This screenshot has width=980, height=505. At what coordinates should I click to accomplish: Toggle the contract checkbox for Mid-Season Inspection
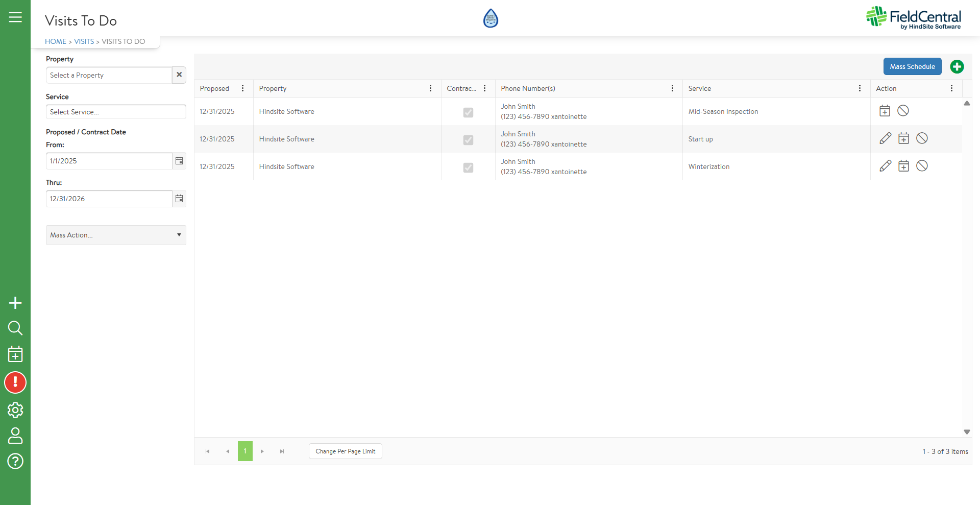[x=468, y=112]
